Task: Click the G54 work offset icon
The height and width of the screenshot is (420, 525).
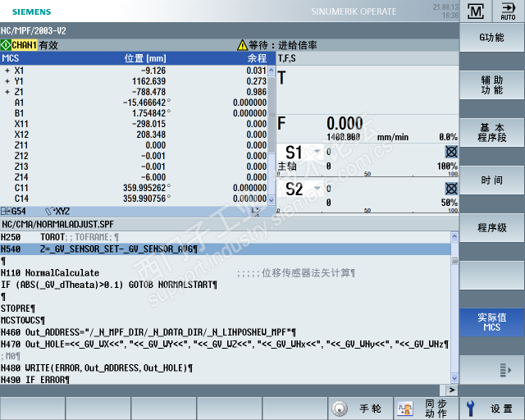Action: click(x=6, y=212)
